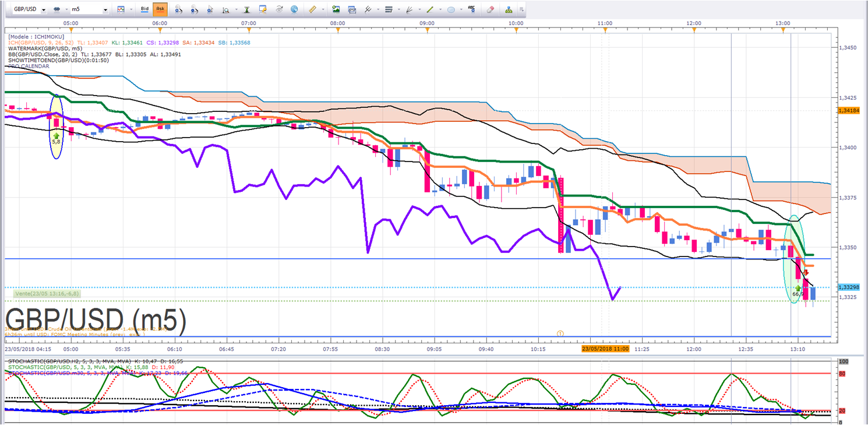Screen dimensions: 868x425
Task: Expand the trend line tool dropdown arrow
Action: pyautogui.click(x=440, y=10)
